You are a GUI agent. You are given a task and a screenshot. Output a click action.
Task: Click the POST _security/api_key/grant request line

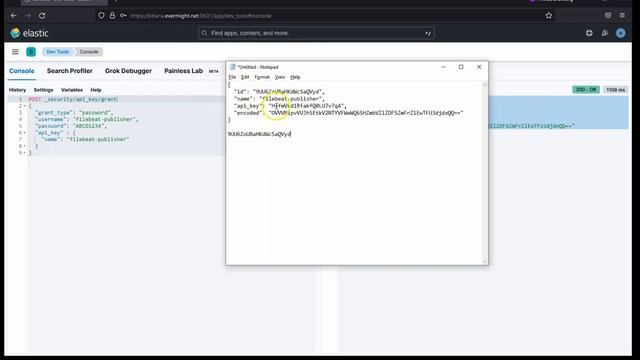click(x=73, y=99)
